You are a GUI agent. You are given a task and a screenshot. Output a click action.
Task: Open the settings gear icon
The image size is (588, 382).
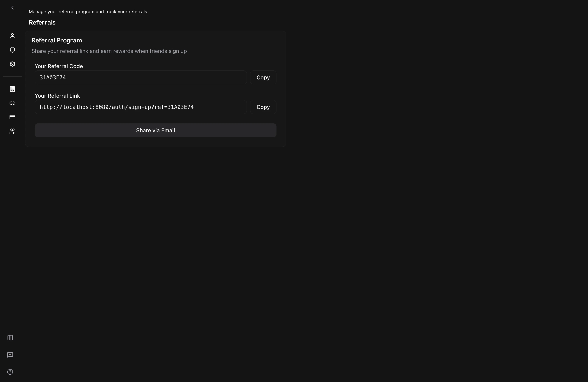click(12, 64)
